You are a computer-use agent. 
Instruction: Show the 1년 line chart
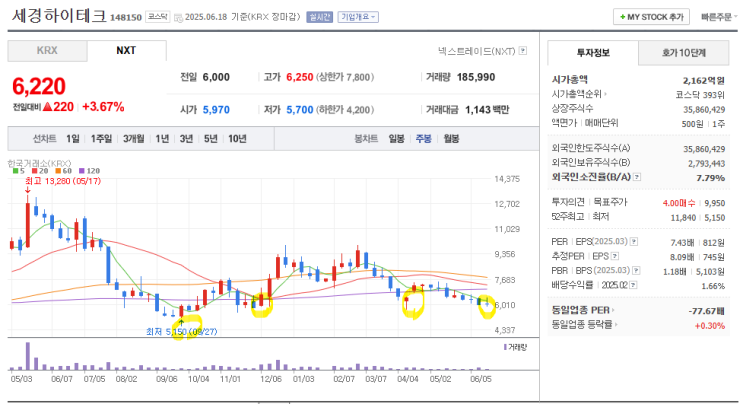162,139
